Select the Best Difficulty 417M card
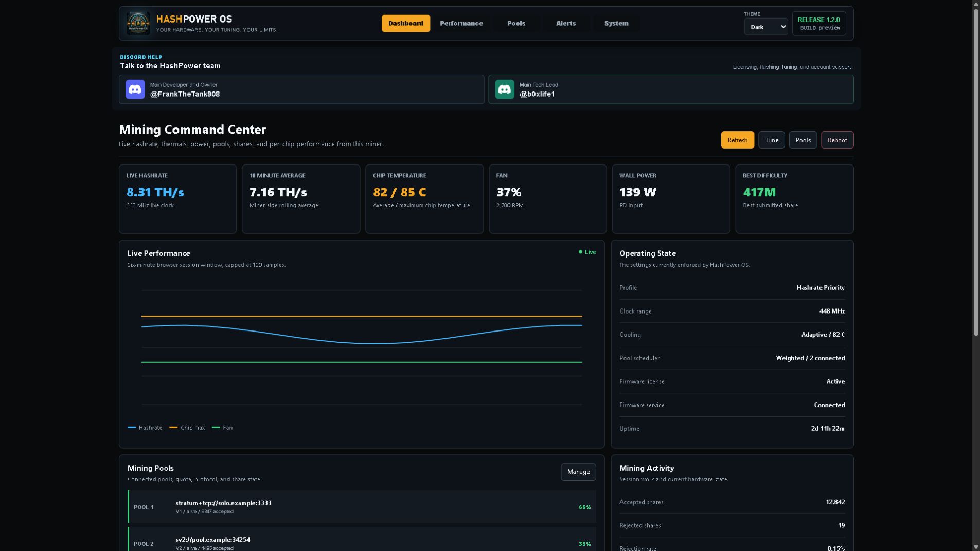 point(794,199)
